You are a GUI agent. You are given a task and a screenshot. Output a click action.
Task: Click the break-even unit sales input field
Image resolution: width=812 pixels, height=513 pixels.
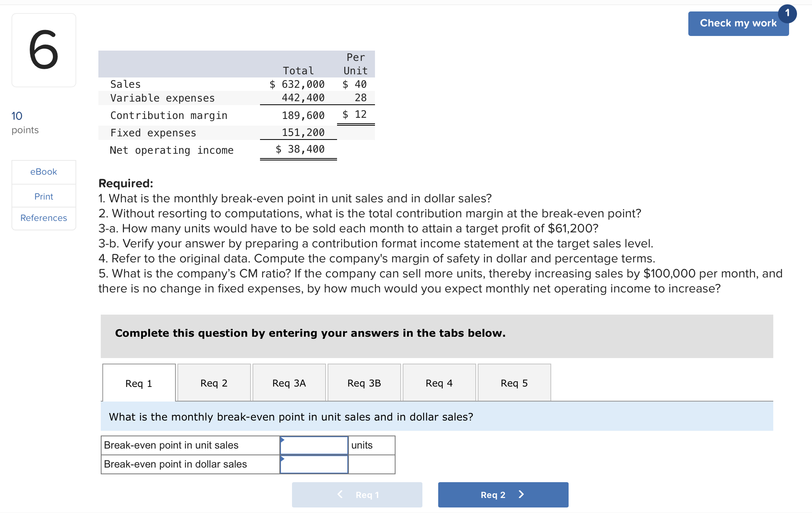[313, 445]
